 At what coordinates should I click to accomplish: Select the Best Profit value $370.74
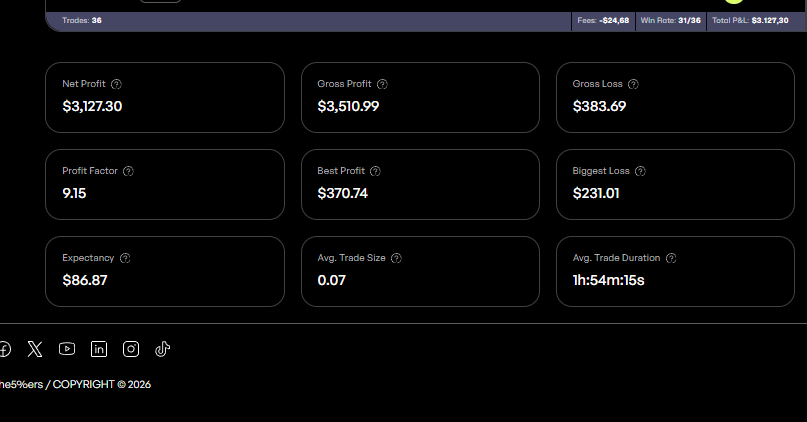[x=343, y=194]
